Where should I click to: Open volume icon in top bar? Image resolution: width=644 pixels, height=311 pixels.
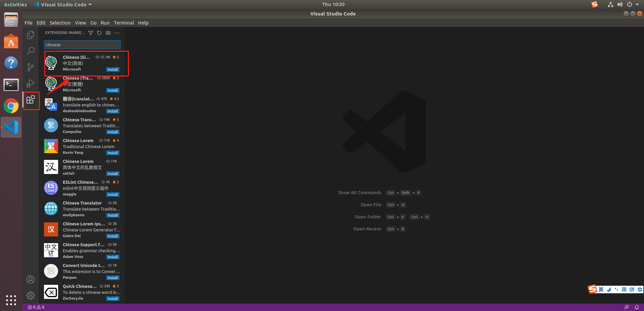[x=620, y=4]
